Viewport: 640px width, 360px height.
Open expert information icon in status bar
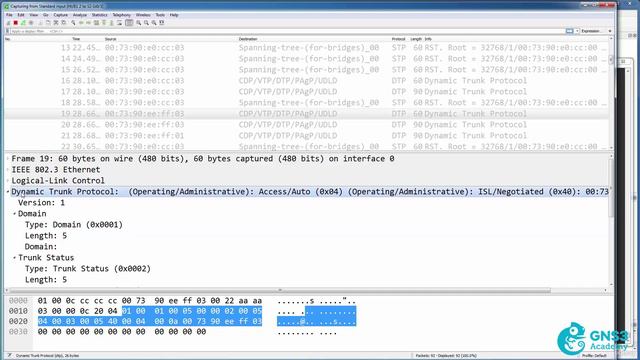tap(9, 356)
